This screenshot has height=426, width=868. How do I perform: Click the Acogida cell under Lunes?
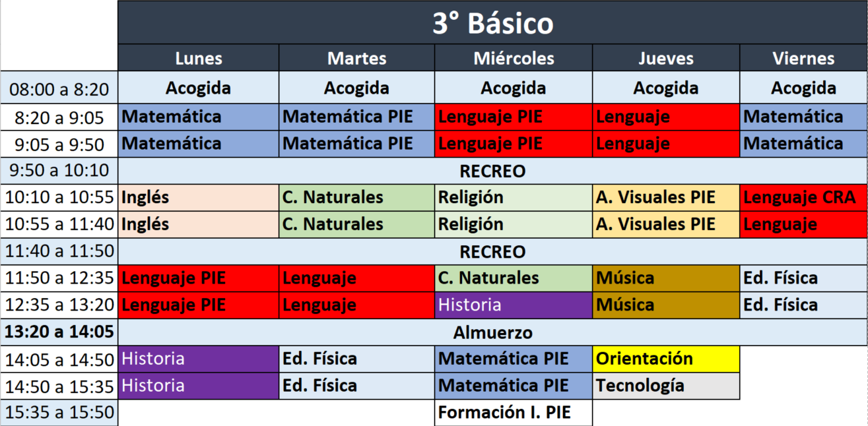point(199,88)
